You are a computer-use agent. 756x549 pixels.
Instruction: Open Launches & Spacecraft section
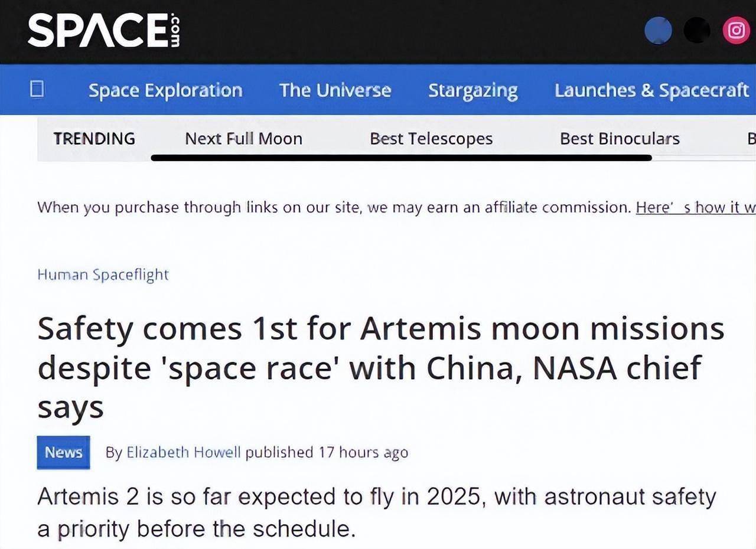click(652, 90)
